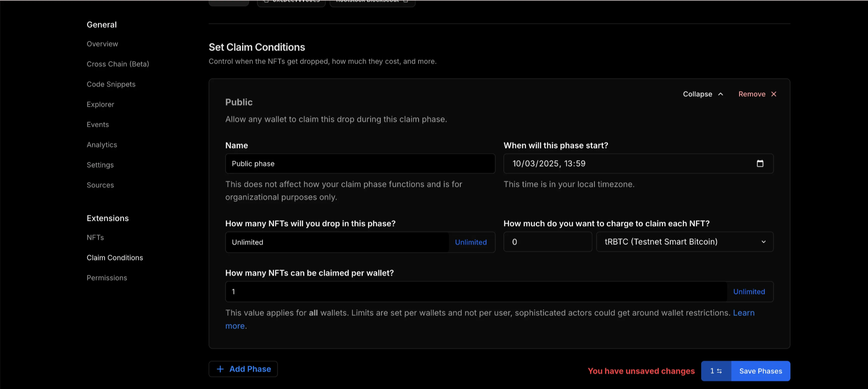This screenshot has height=389, width=868.
Task: Click the phase Name input field
Action: pos(360,164)
